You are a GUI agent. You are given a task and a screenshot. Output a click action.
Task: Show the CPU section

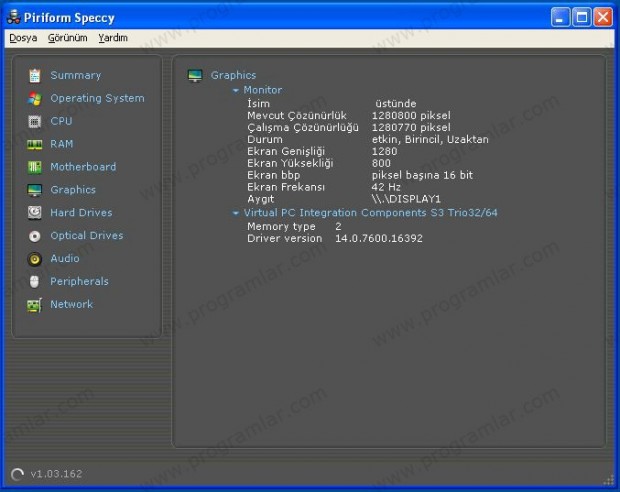tap(61, 121)
